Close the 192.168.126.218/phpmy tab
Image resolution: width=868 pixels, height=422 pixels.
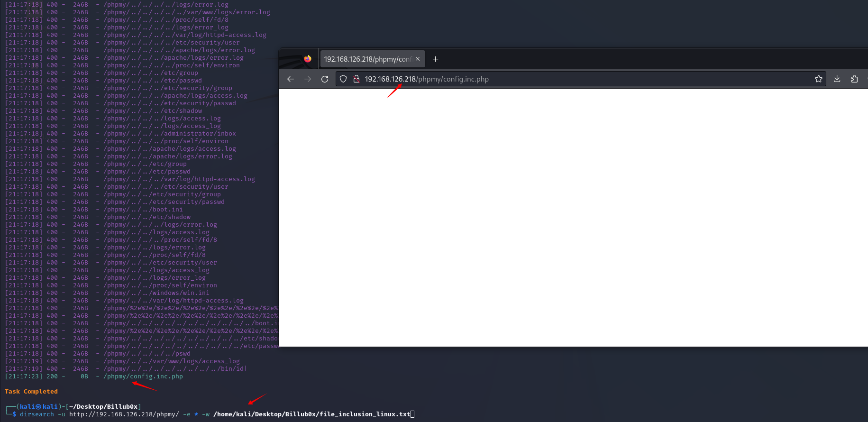[x=418, y=59]
